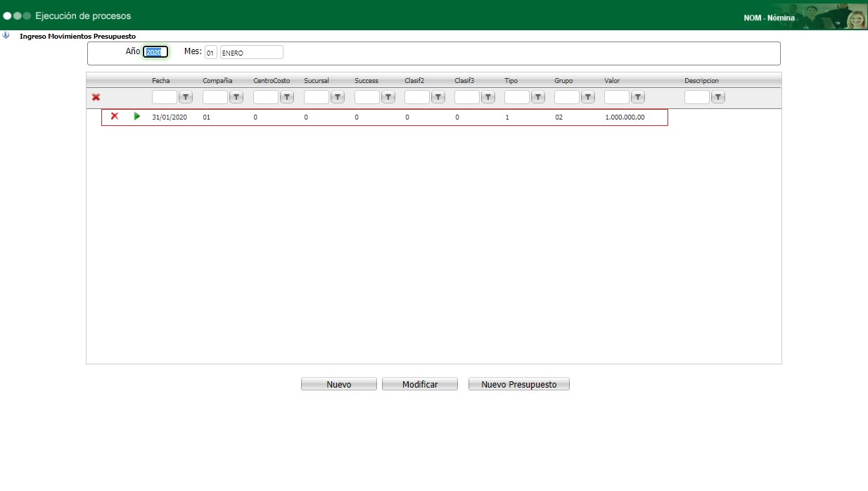This screenshot has height=491, width=868.
Task: Focus the Fecha filter text box
Action: point(165,97)
